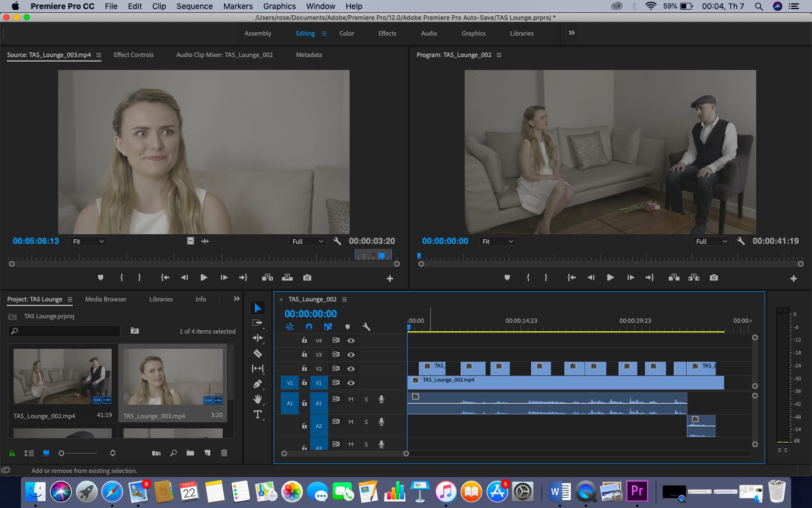Viewport: 812px width, 508px height.
Task: Open Source monitor Fit zoom dropdown
Action: [x=88, y=242]
